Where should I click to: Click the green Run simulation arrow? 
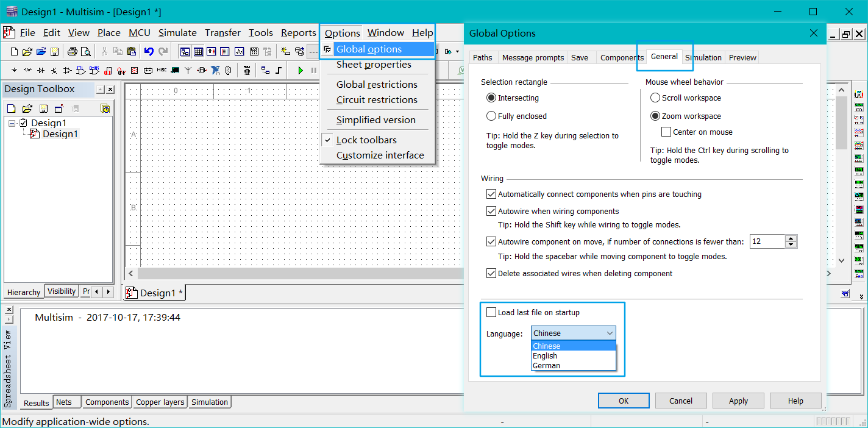point(301,70)
